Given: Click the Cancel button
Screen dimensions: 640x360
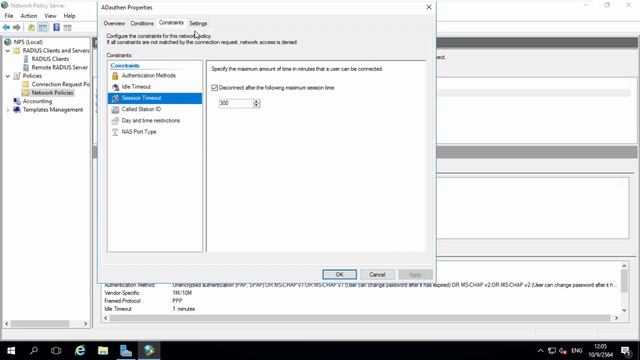Looking at the screenshot, I should 378,275.
